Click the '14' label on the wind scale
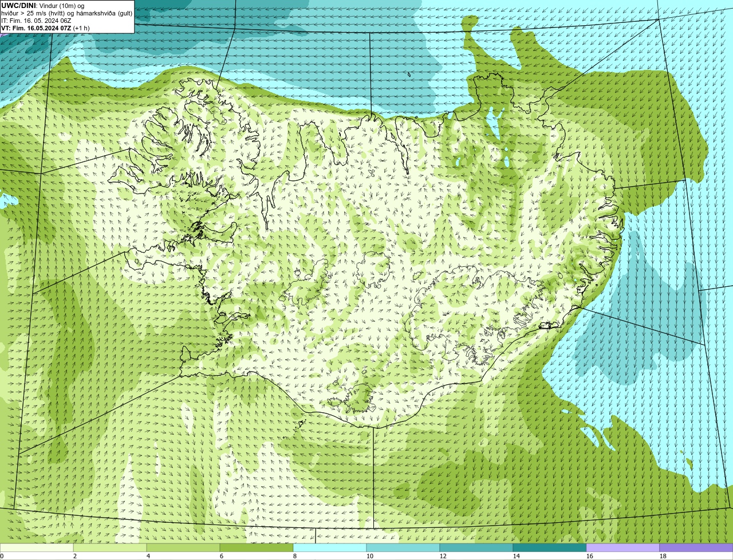 click(x=517, y=556)
